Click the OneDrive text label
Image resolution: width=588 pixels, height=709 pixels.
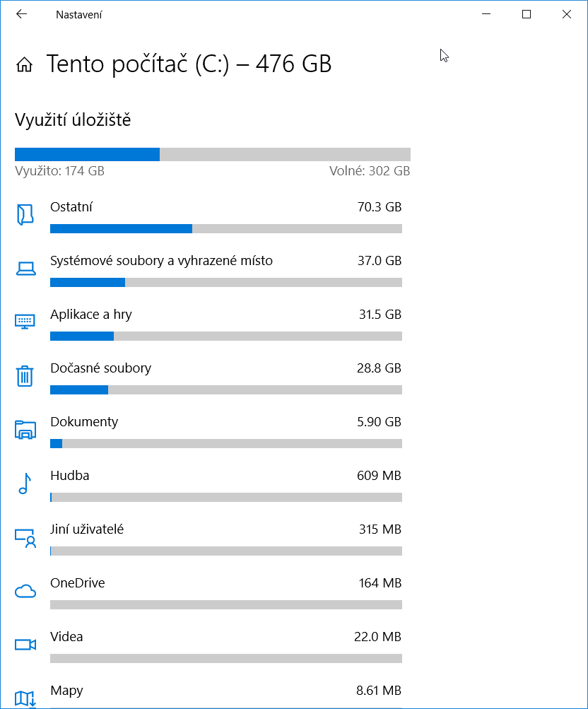click(x=77, y=583)
